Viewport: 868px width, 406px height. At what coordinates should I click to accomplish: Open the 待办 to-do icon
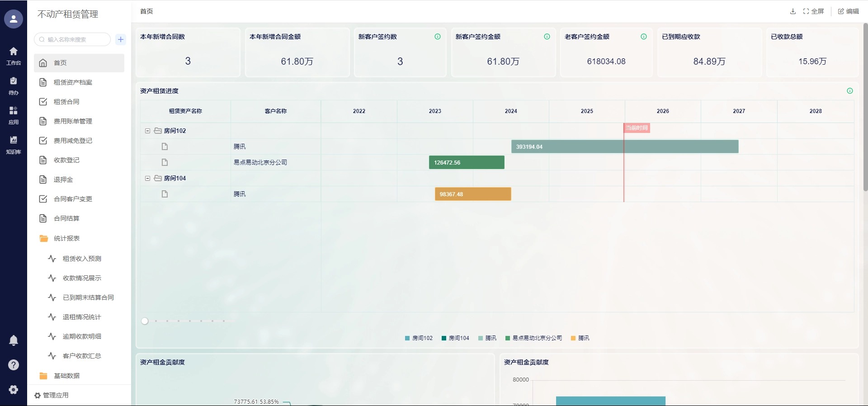(x=14, y=85)
